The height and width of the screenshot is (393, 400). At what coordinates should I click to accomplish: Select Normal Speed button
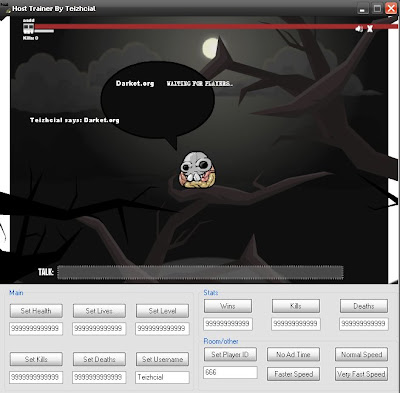pyautogui.click(x=361, y=354)
